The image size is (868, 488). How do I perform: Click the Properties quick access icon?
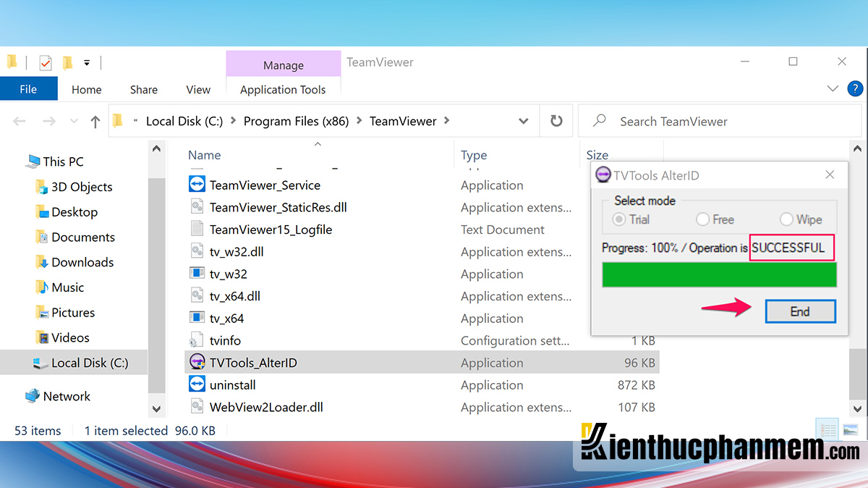(46, 63)
